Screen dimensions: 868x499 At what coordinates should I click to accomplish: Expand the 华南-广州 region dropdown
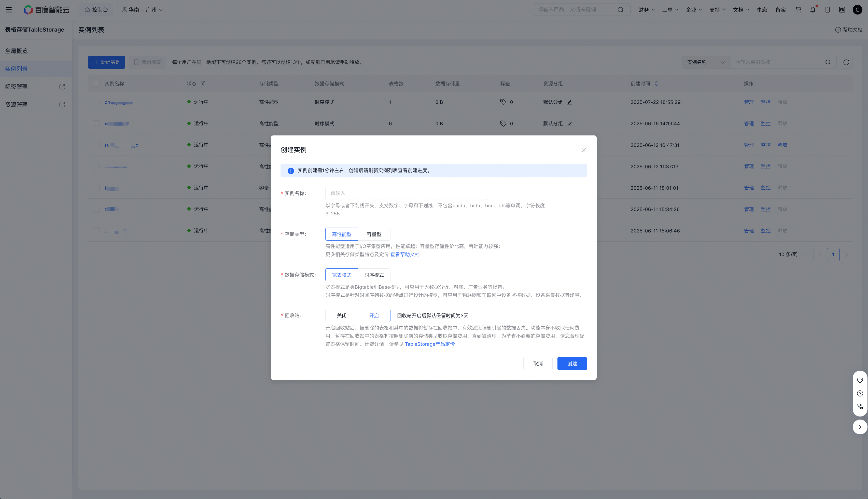(143, 10)
